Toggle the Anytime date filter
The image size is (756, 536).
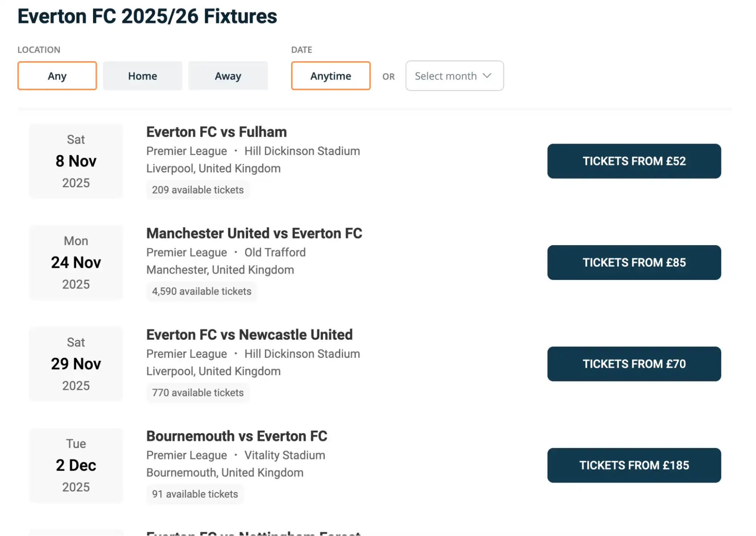click(330, 76)
